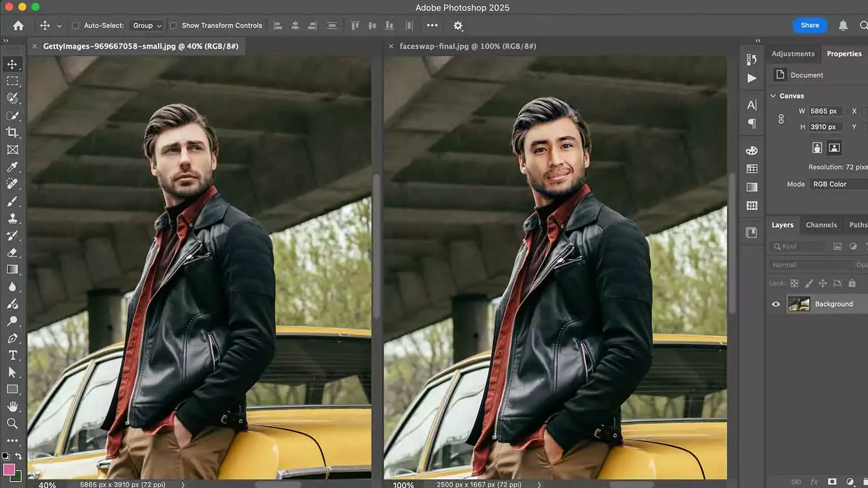Open the Auto-Select Group dropdown

(x=147, y=25)
